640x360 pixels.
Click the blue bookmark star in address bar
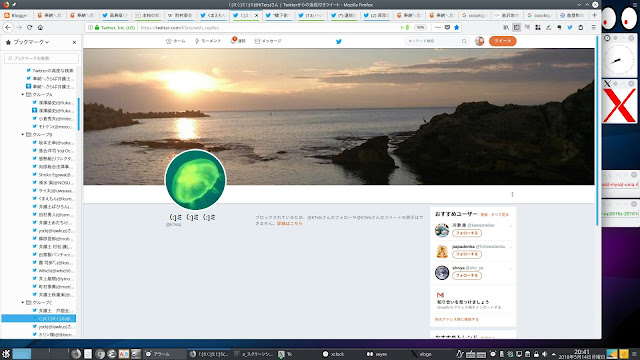pyautogui.click(x=457, y=27)
